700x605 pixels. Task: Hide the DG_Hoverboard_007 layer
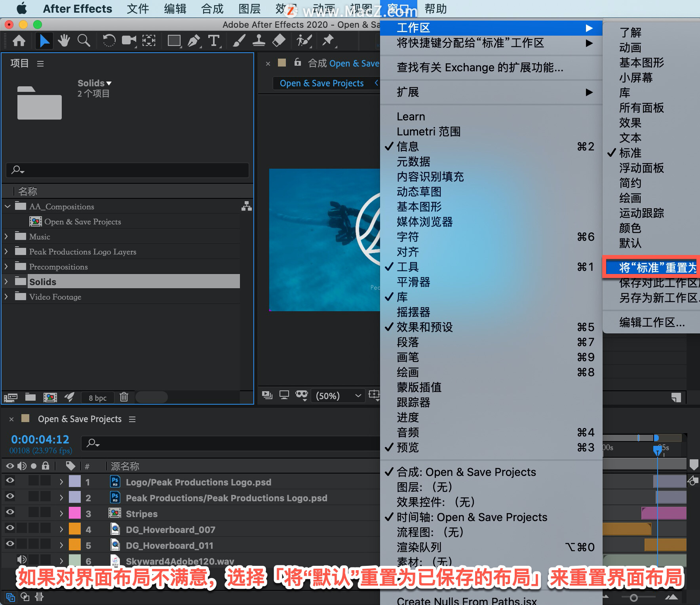coord(10,528)
